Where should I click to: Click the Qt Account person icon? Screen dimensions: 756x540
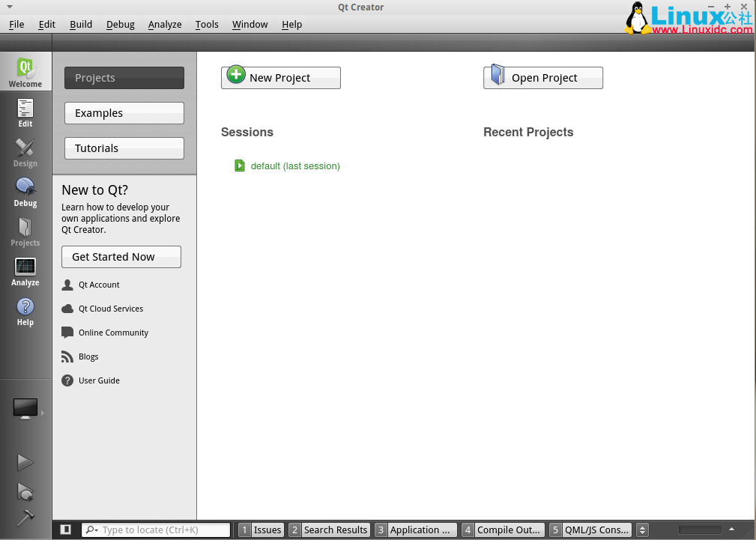pos(67,285)
